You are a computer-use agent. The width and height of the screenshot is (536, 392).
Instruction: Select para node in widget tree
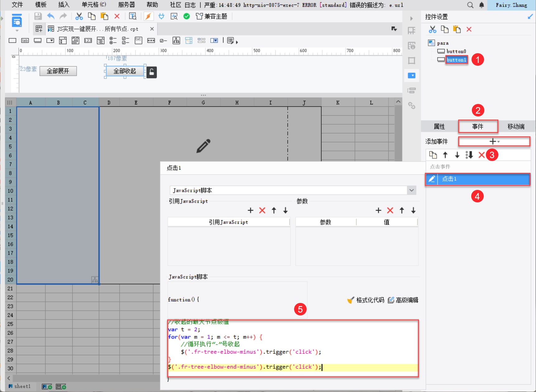(x=443, y=43)
